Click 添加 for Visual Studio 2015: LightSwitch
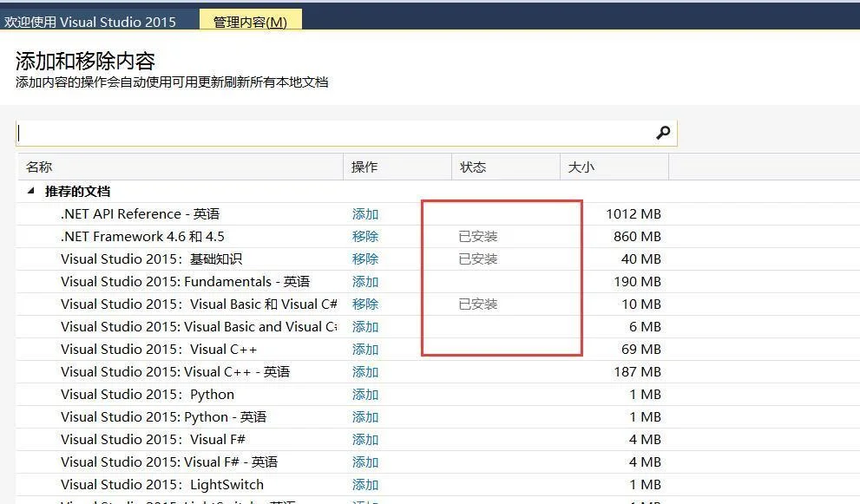Image resolution: width=860 pixels, height=504 pixels. (x=365, y=485)
